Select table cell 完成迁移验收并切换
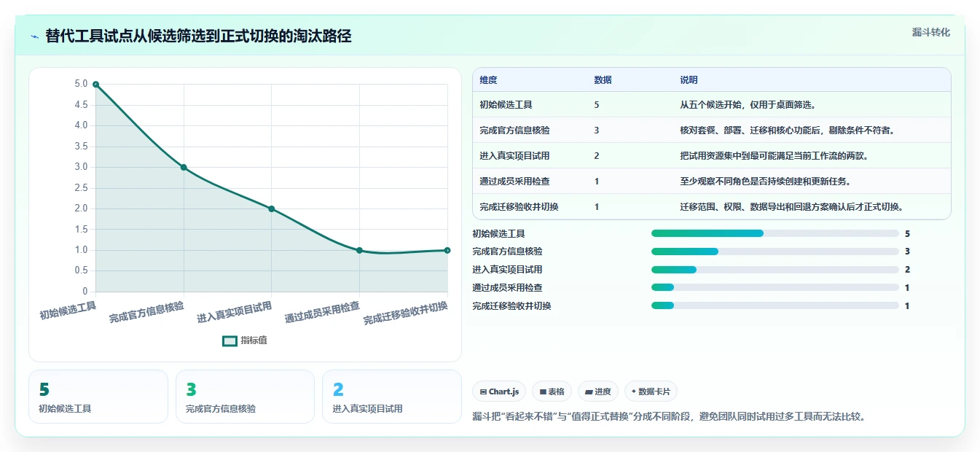980x452 pixels. pos(519,207)
